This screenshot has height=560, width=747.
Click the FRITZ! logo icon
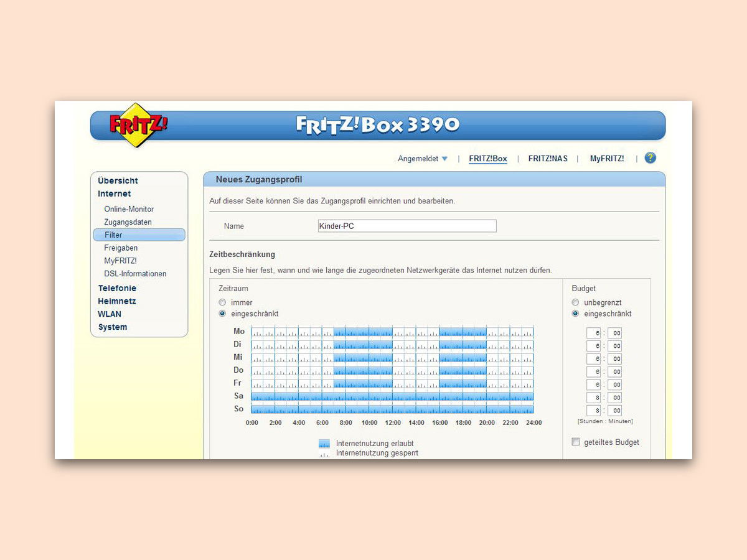pyautogui.click(x=138, y=125)
